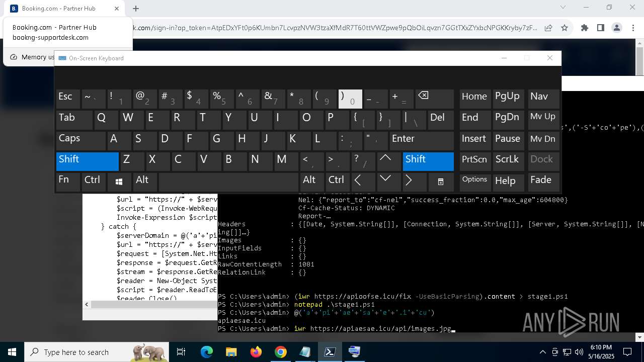Image resolution: width=644 pixels, height=362 pixels.
Task: Click the Windows logo key on keyboard
Action: coord(119,182)
